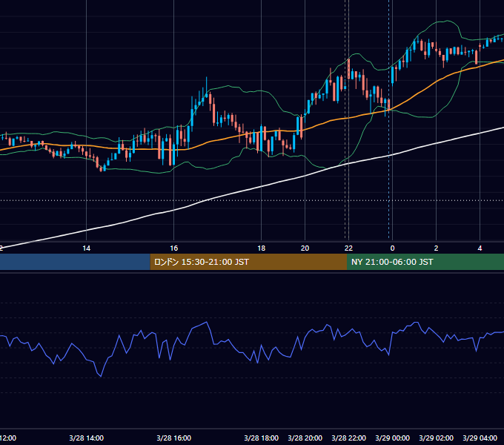The image size is (504, 445).
Task: Click the hour label 0 on the axis
Action: (393, 248)
